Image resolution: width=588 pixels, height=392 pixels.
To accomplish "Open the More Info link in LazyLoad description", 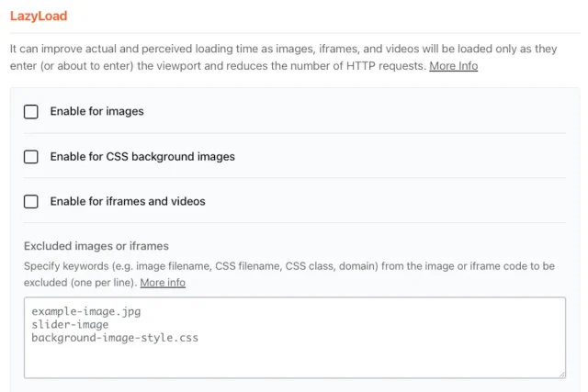I will [453, 66].
